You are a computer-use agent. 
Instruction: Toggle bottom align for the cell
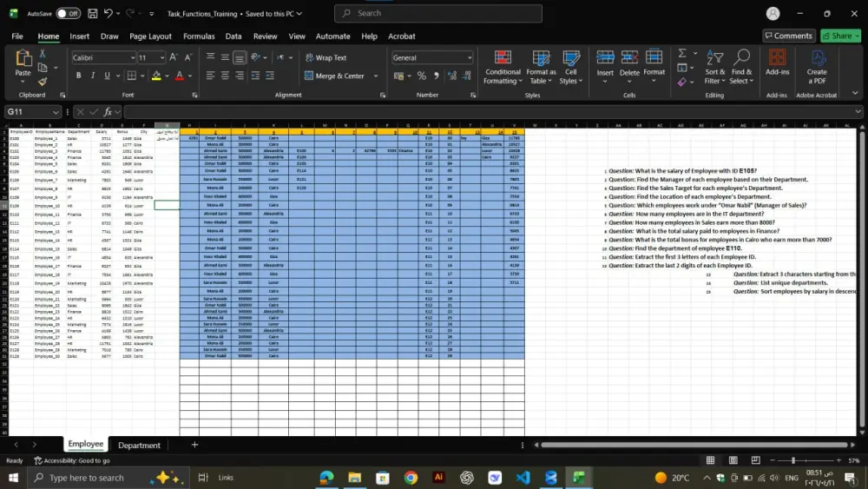point(240,57)
